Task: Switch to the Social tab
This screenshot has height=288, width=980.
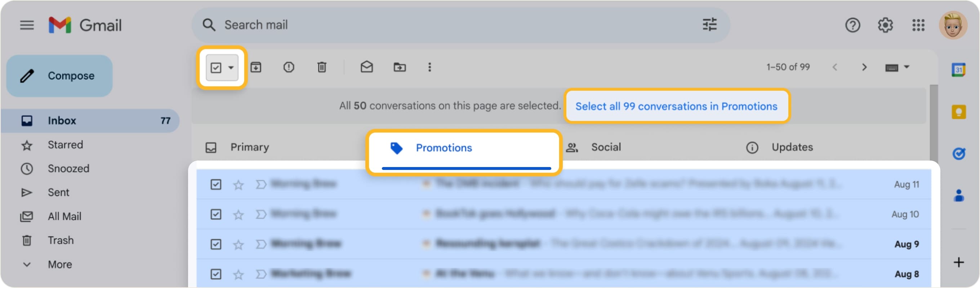Action: (x=605, y=147)
